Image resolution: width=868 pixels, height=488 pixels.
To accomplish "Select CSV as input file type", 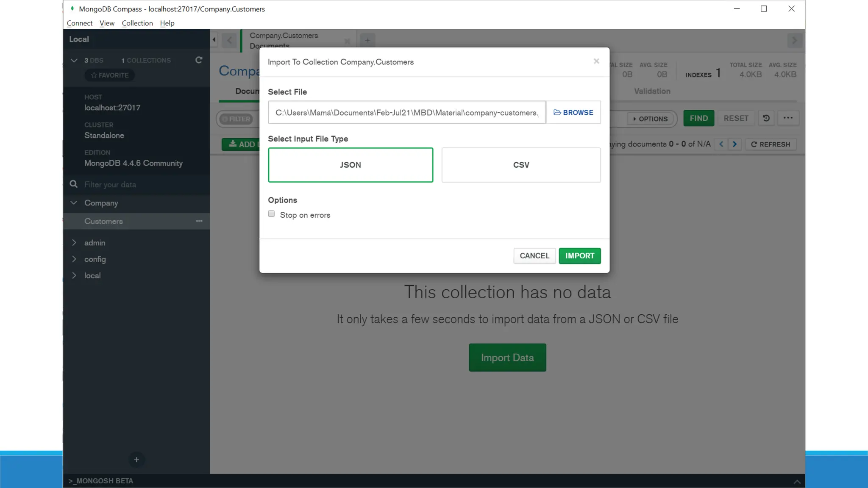I will coord(521,165).
